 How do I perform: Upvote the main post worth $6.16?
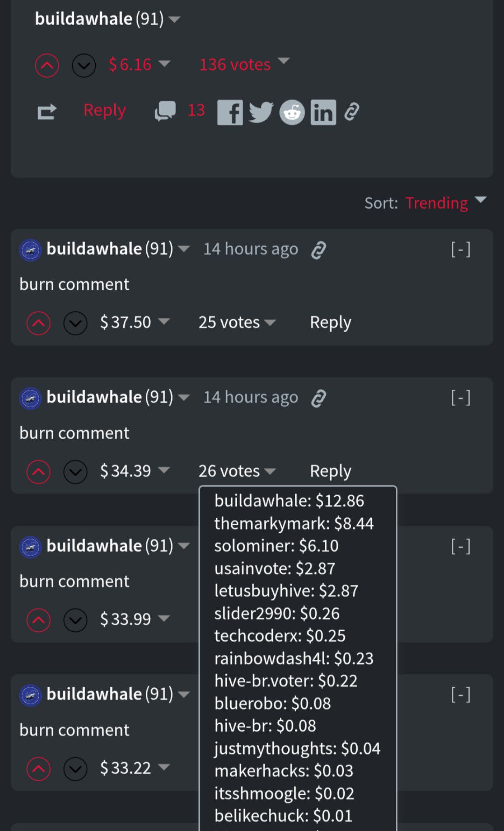pyautogui.click(x=47, y=65)
